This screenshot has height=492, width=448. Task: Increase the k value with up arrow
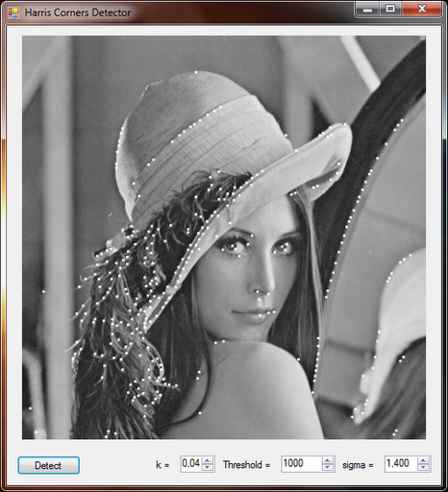[x=208, y=461]
